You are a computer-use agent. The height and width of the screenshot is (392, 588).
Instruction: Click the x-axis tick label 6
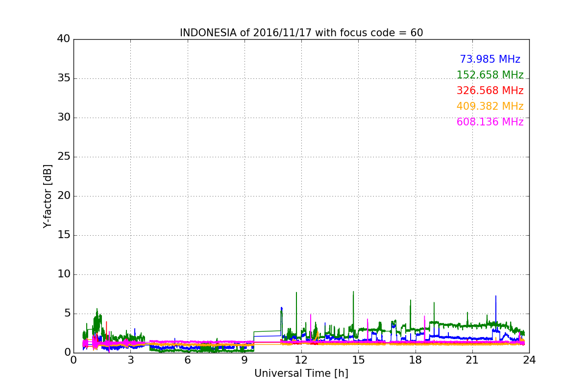point(188,360)
